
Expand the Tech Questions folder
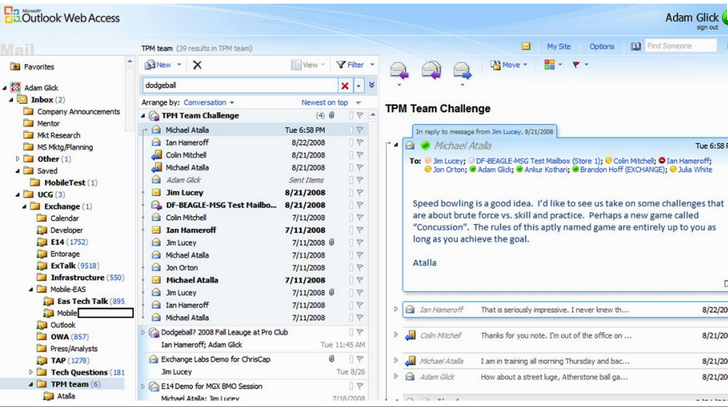[31, 372]
